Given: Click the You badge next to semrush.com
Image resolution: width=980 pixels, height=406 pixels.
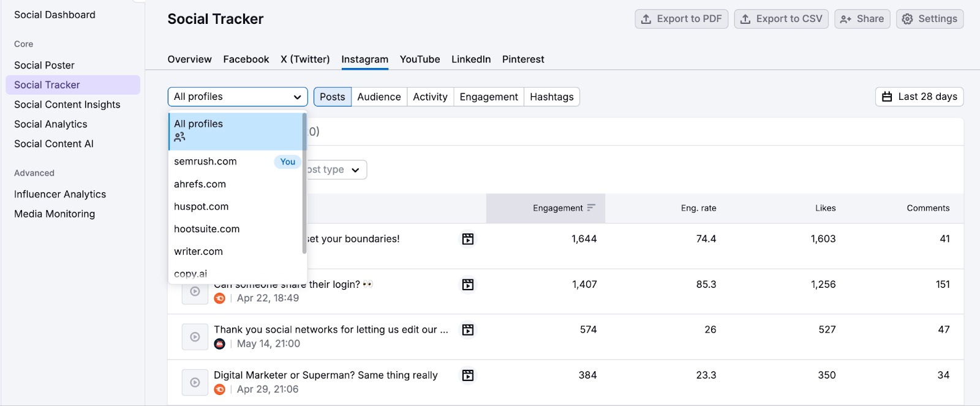Looking at the screenshot, I should coord(287,162).
